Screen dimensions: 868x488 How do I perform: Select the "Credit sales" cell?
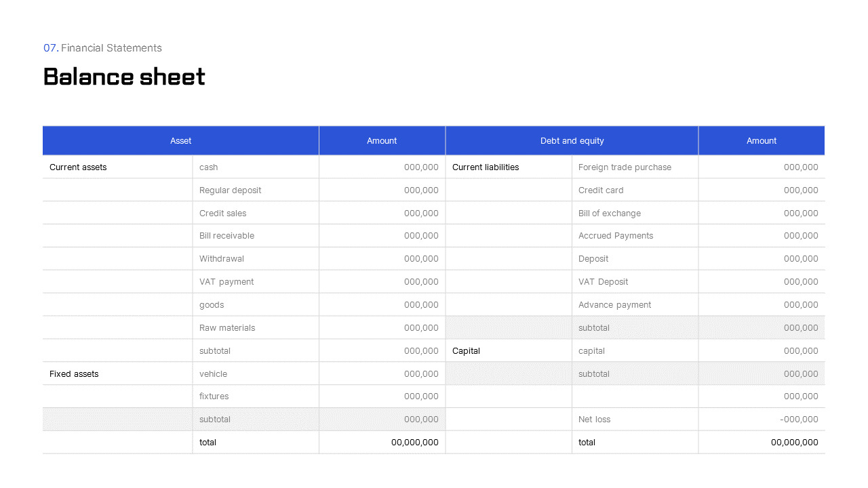coord(256,213)
